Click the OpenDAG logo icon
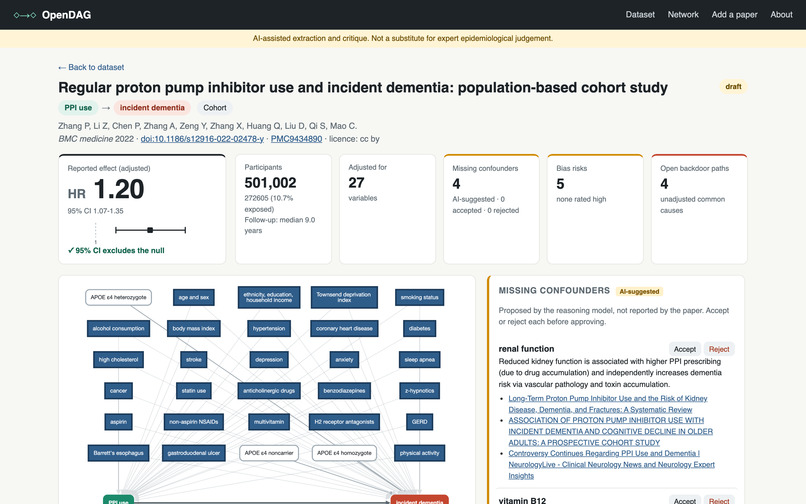806x504 pixels. click(x=25, y=15)
